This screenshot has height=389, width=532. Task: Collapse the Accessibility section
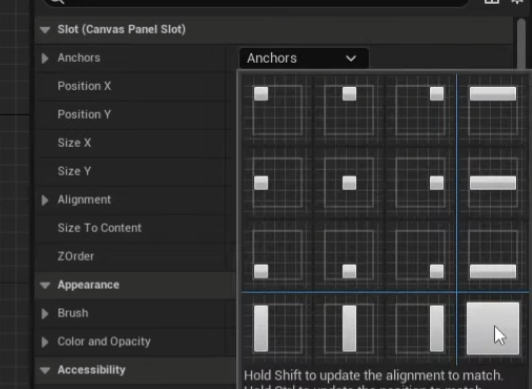tap(45, 370)
